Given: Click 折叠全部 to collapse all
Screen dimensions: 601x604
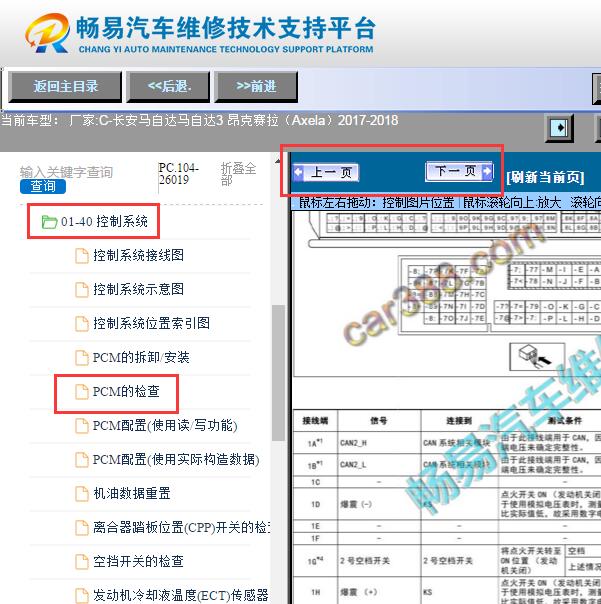Looking at the screenshot, I should coord(238,174).
